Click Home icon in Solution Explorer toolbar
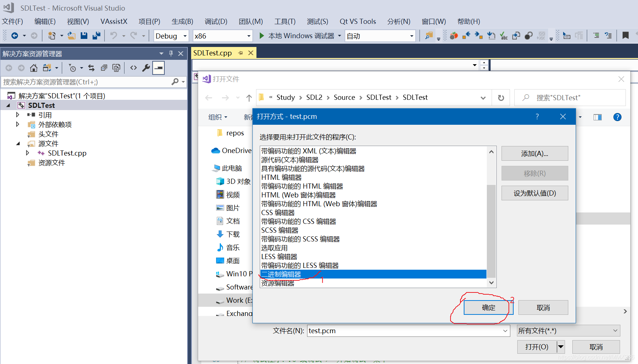This screenshot has width=638, height=364. [34, 68]
